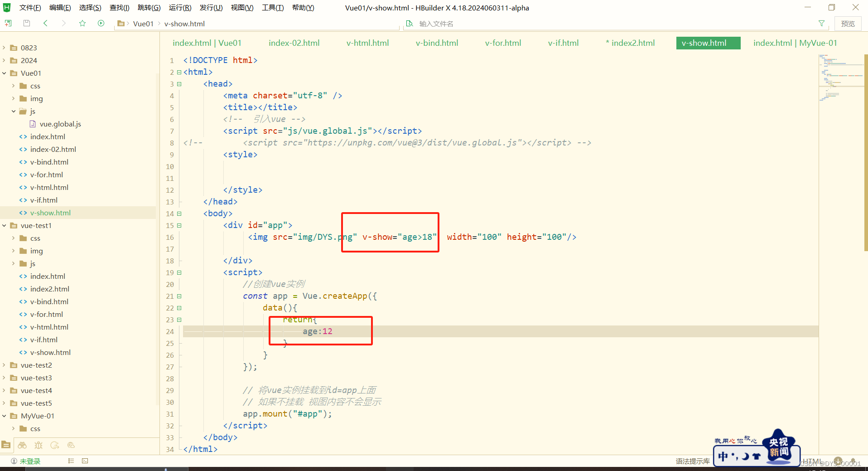868x471 pixels.
Task: Go back with the left arrow icon
Action: pos(45,23)
